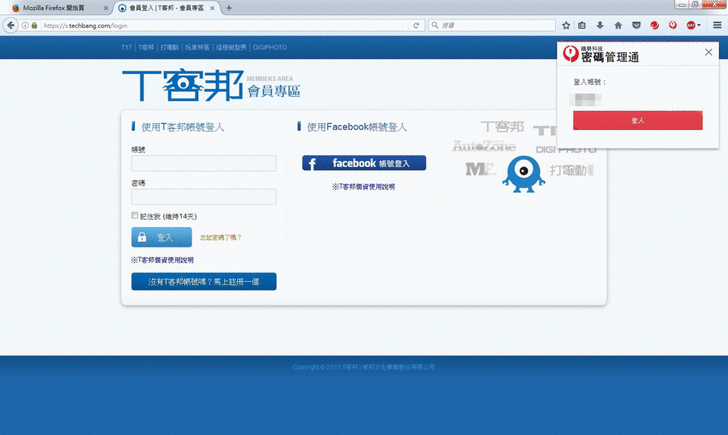Screen dimensions: 728x435
Task: Click the grey T客邦 logo on the right
Action: [x=502, y=126]
